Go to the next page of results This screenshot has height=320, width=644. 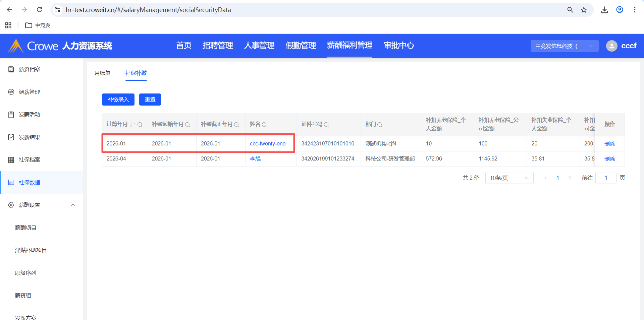570,178
